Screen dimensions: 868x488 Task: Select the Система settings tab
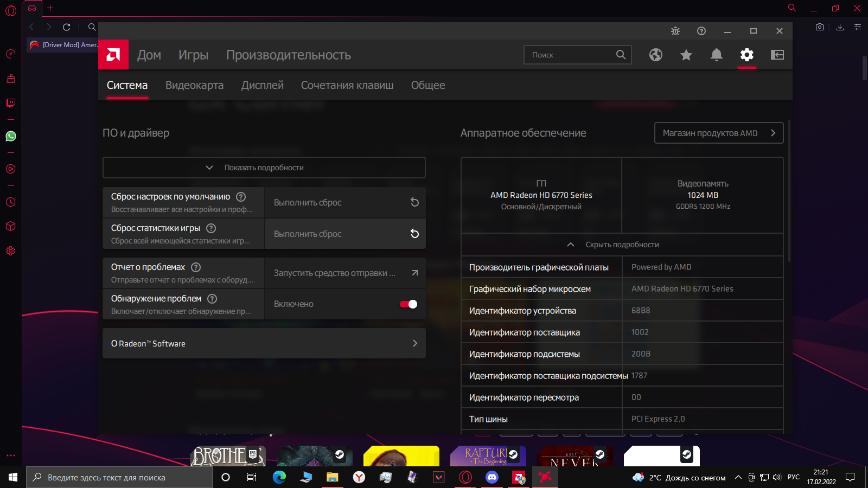tap(127, 85)
